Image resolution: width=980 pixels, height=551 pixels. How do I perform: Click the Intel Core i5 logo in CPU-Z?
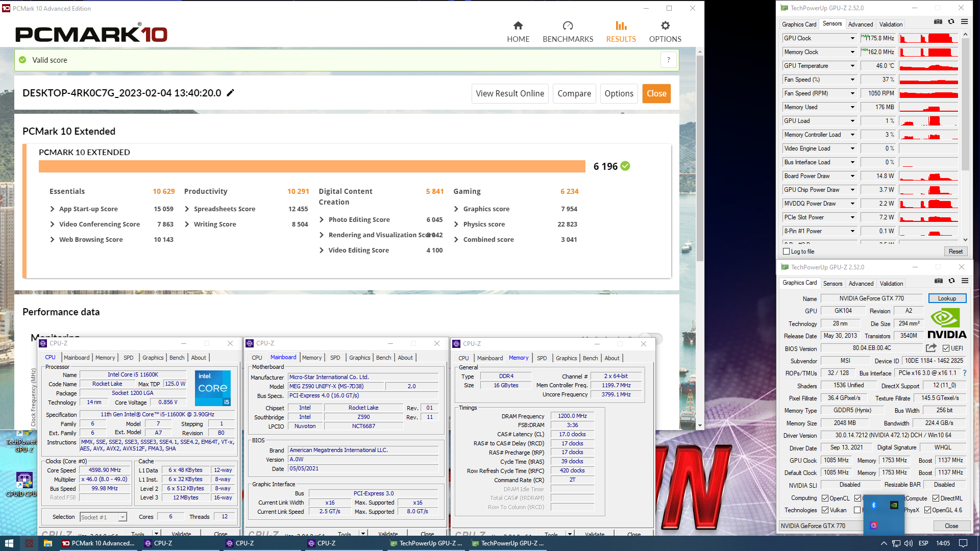(x=213, y=388)
